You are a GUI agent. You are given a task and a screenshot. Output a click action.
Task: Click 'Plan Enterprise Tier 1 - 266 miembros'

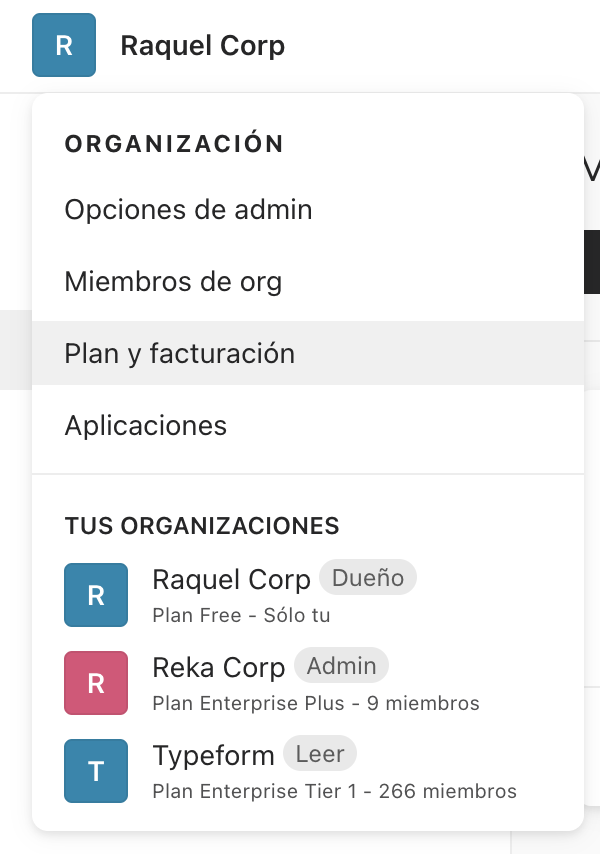(x=334, y=791)
